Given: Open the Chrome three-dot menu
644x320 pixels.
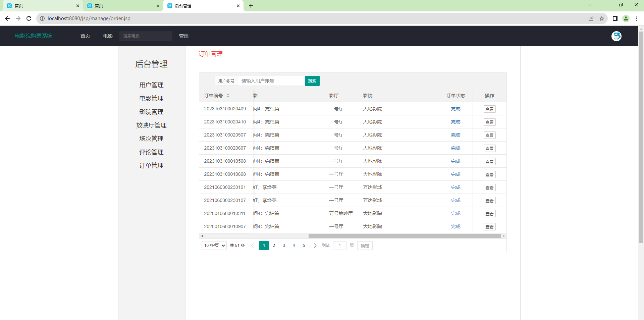Looking at the screenshot, I should click(x=637, y=18).
